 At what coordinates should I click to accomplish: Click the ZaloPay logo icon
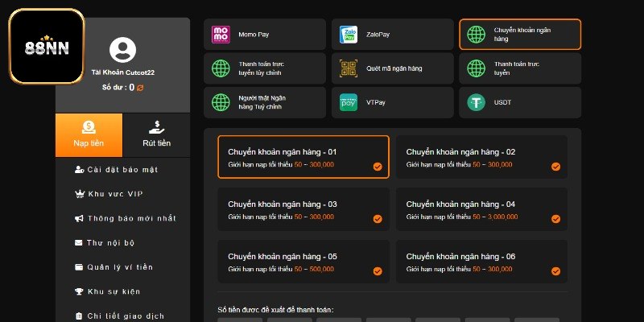[x=349, y=35]
